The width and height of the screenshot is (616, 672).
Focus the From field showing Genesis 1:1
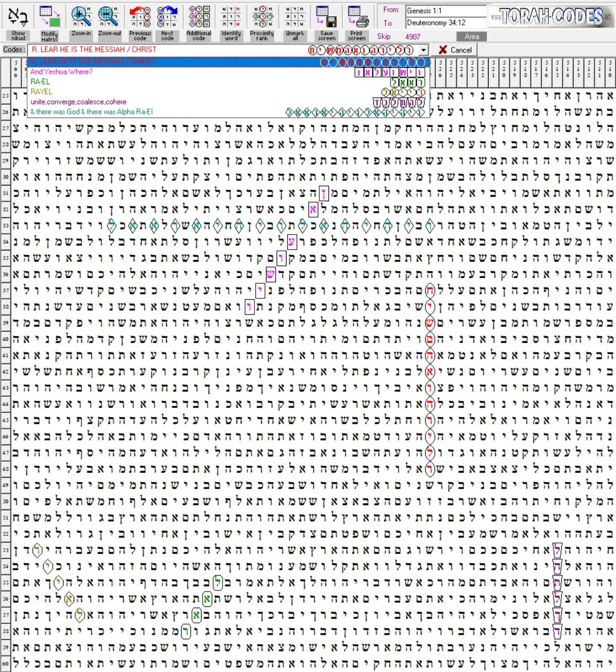click(446, 11)
